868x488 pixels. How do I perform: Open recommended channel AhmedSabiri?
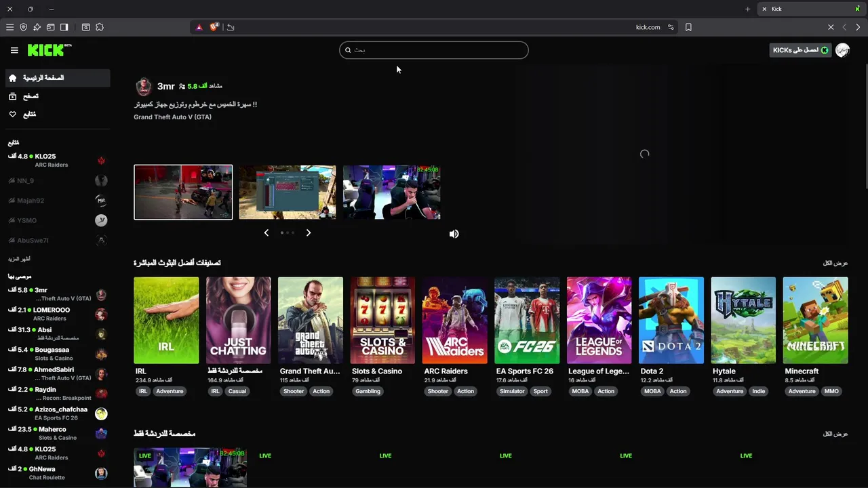tap(57, 373)
